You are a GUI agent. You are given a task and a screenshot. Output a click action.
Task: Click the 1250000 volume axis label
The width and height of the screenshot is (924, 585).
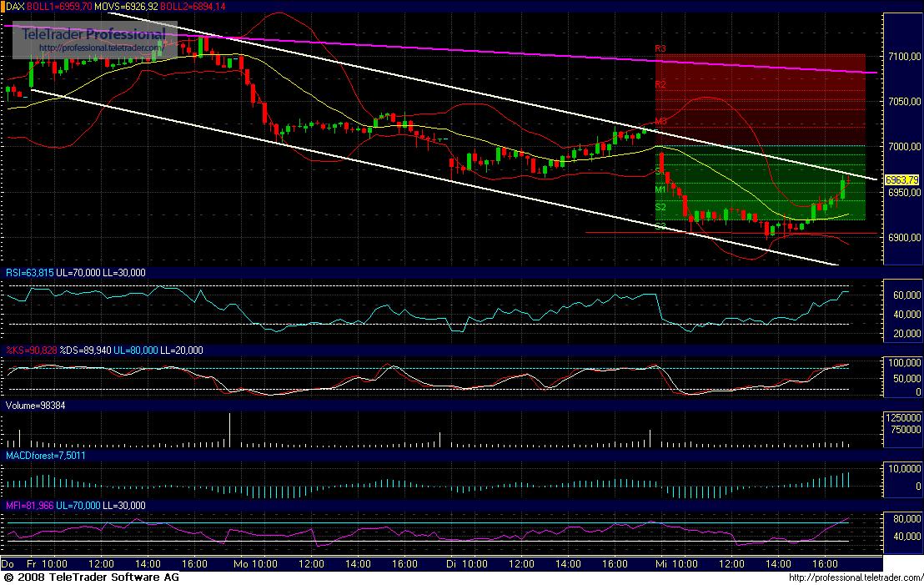[904, 418]
